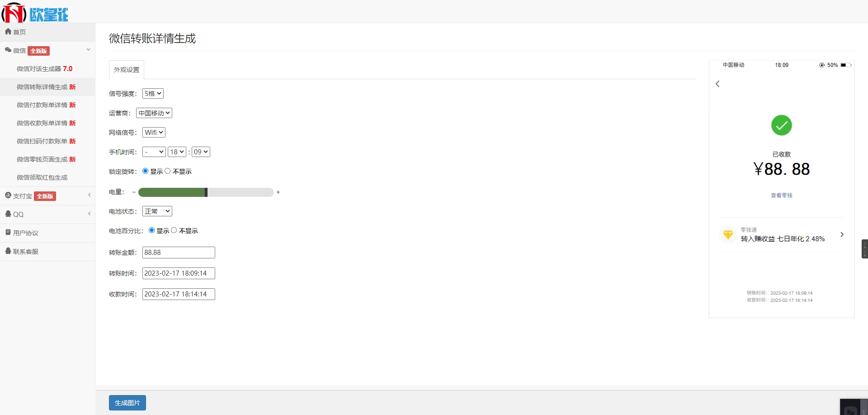Select 显示 for 电池百分比
The image size is (868, 415).
(151, 230)
